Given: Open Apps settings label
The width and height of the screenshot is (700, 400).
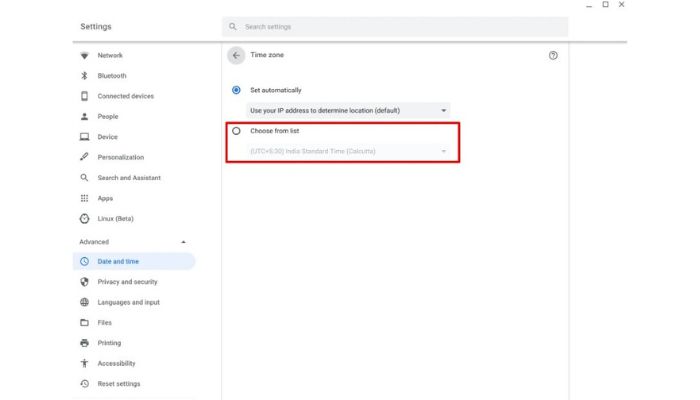Looking at the screenshot, I should point(105,198).
